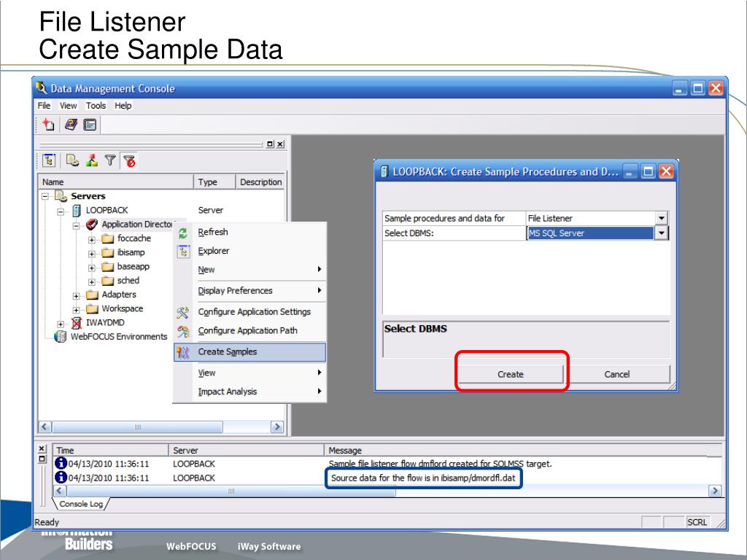The height and width of the screenshot is (560, 747).
Task: Expand the baseapp folder
Action: pyautogui.click(x=92, y=268)
